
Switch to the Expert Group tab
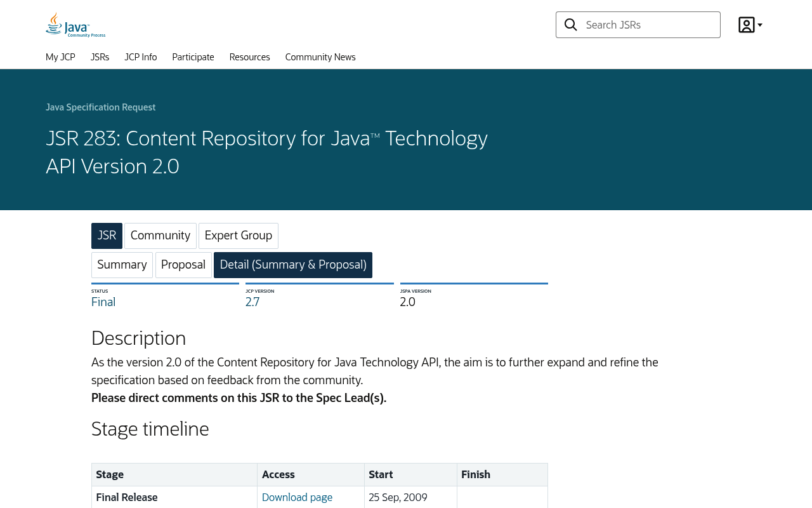click(239, 236)
